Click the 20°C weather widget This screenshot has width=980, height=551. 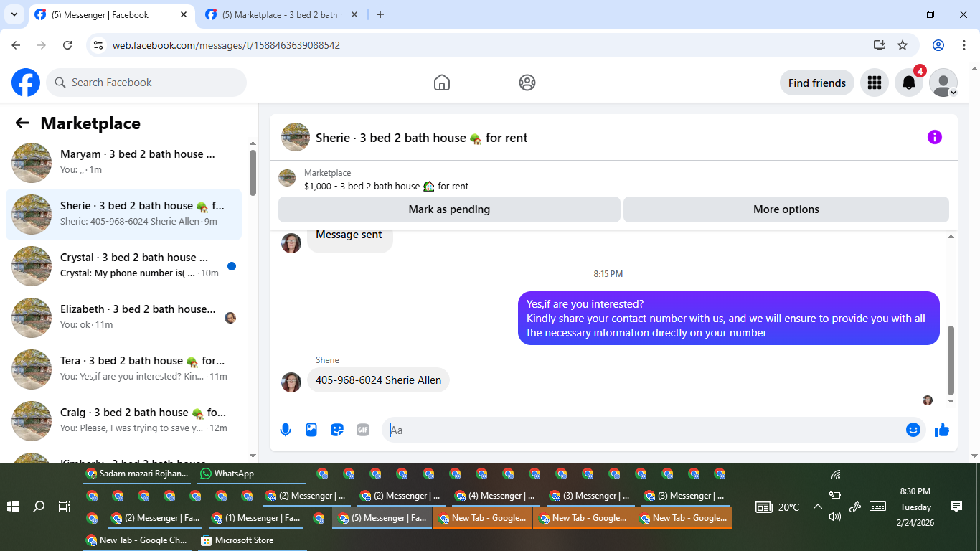[x=778, y=507]
